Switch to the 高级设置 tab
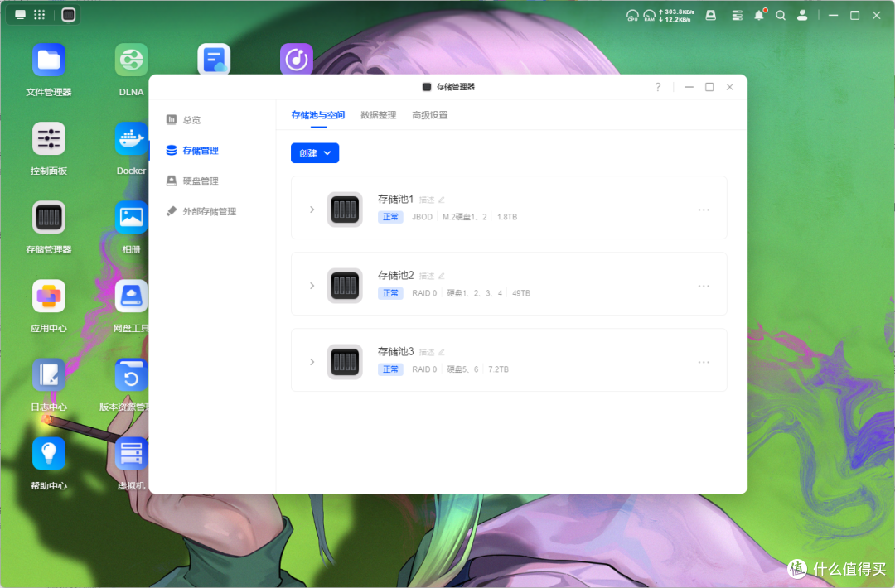 pos(430,115)
